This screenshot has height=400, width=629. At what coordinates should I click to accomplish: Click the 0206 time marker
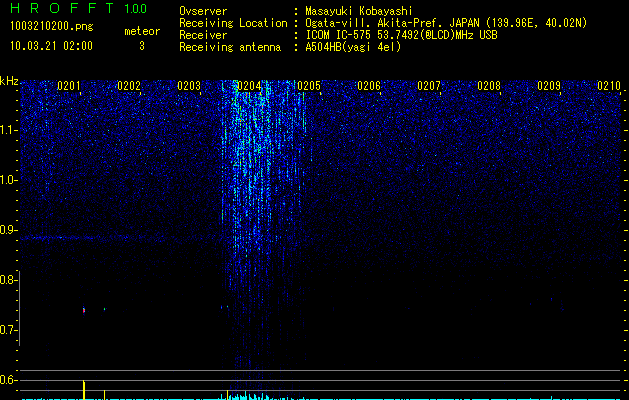pyautogui.click(x=369, y=86)
